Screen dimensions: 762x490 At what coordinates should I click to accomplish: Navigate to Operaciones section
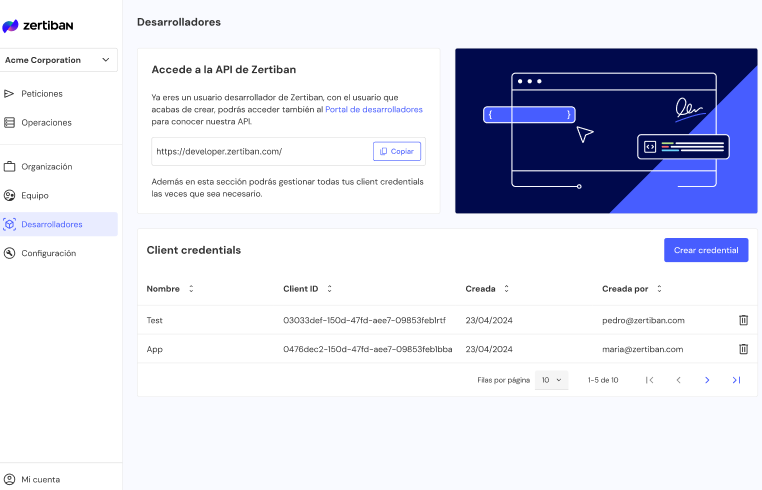[x=46, y=122]
